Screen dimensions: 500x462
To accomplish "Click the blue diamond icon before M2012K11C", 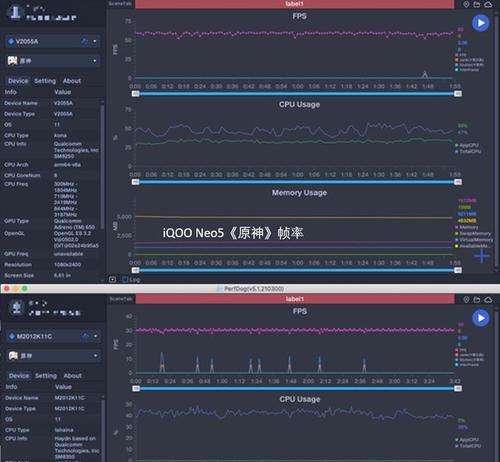I will (12, 336).
